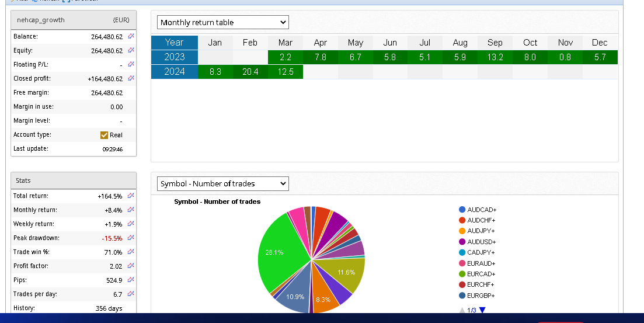Open the Monthly return table dropdown
Image resolution: width=644 pixels, height=323 pixels.
223,23
